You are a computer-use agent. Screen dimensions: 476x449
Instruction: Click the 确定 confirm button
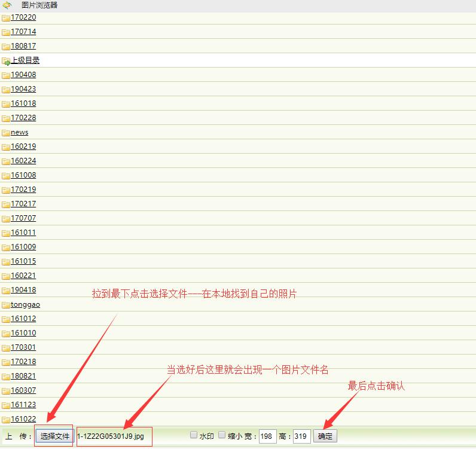pos(325,436)
